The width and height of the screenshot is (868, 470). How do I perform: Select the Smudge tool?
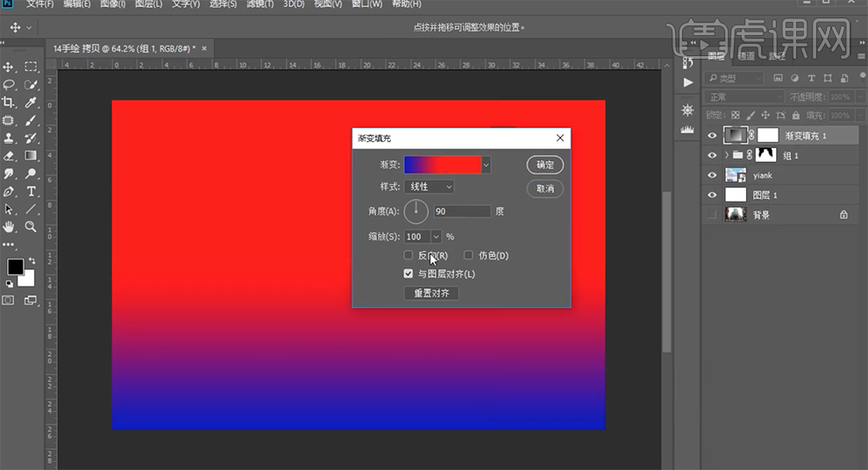coord(9,174)
